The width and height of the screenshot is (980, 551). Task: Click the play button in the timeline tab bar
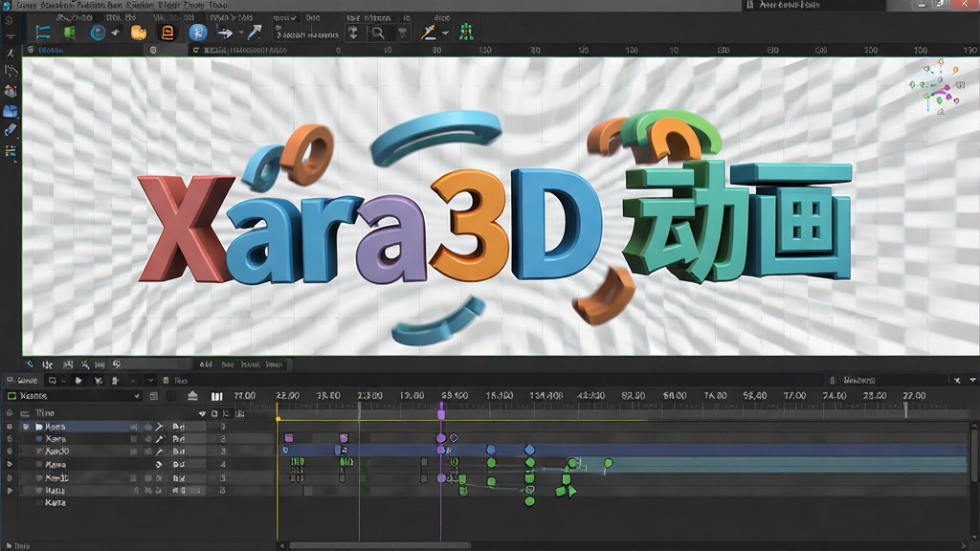(x=78, y=380)
